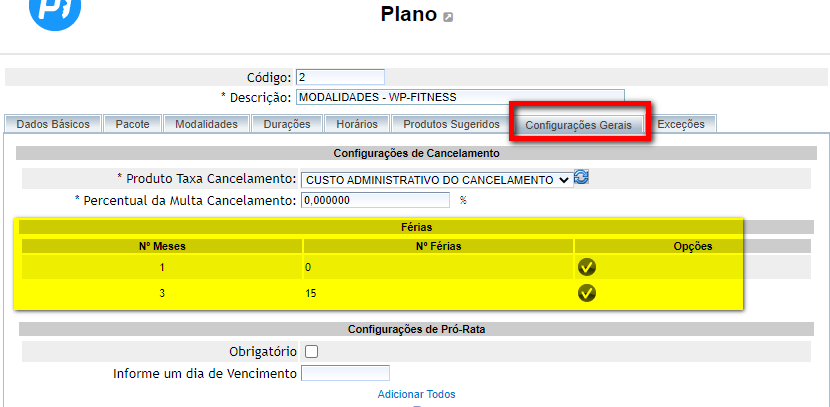Image resolution: width=830 pixels, height=407 pixels.
Task: Click the check icon in the 1-month Férias row
Action: coord(587,267)
